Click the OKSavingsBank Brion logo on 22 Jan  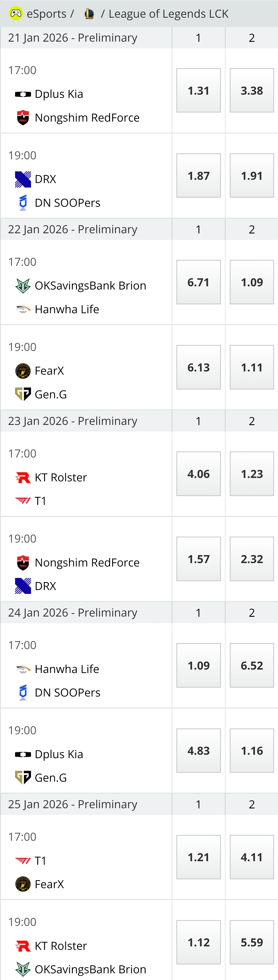[23, 286]
